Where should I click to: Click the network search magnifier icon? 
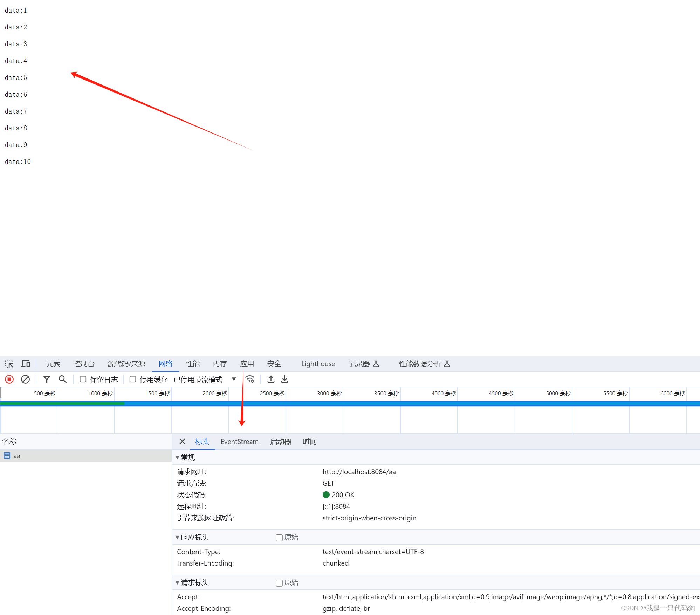pos(63,379)
